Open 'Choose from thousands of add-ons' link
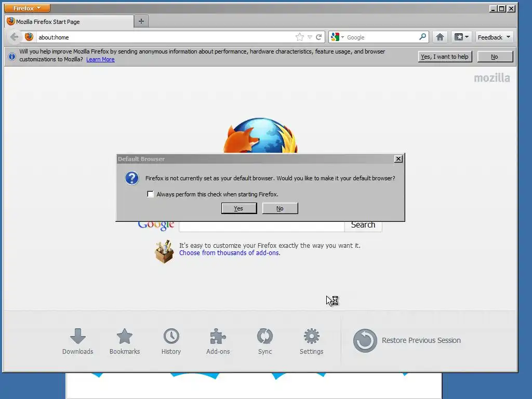Viewport: 532px width, 399px height. point(230,253)
